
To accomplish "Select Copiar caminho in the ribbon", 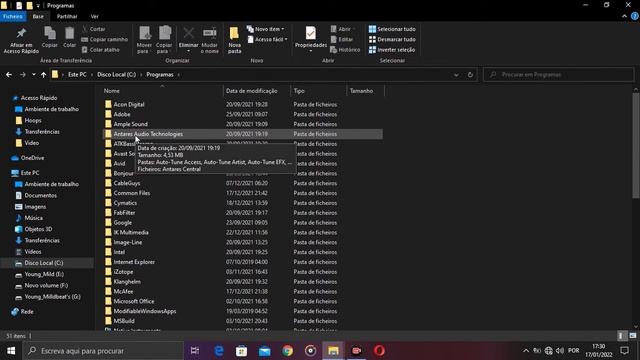I will (104, 39).
